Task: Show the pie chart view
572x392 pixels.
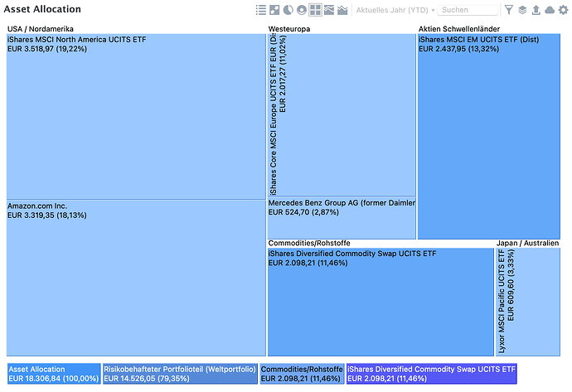Action: 288,10
